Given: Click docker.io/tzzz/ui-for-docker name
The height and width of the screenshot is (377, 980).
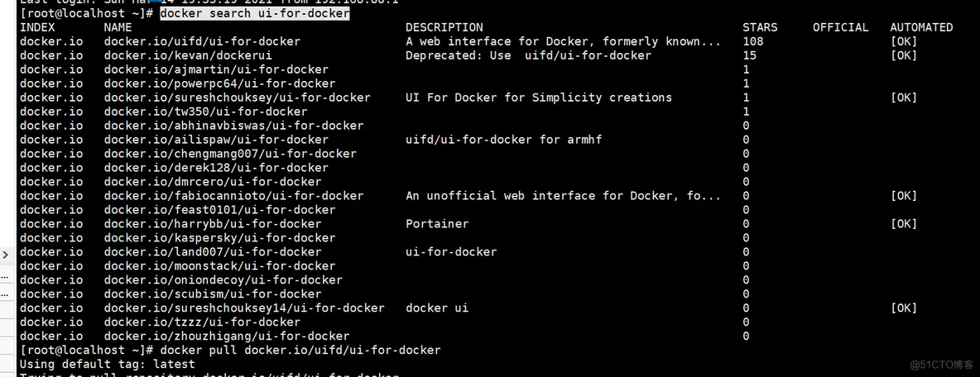Looking at the screenshot, I should click(202, 322).
